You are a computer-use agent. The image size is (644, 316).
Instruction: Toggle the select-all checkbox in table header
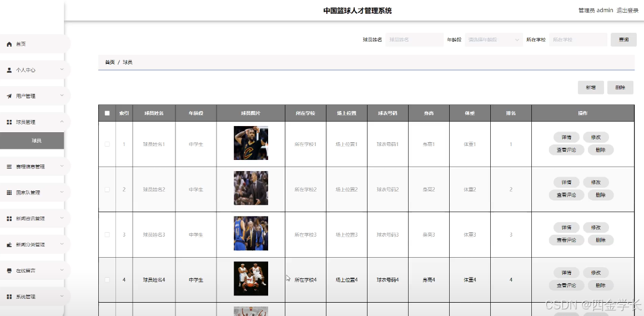click(x=107, y=113)
